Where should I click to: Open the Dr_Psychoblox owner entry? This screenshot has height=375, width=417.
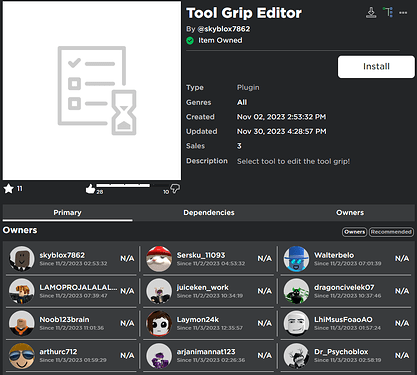click(346, 356)
